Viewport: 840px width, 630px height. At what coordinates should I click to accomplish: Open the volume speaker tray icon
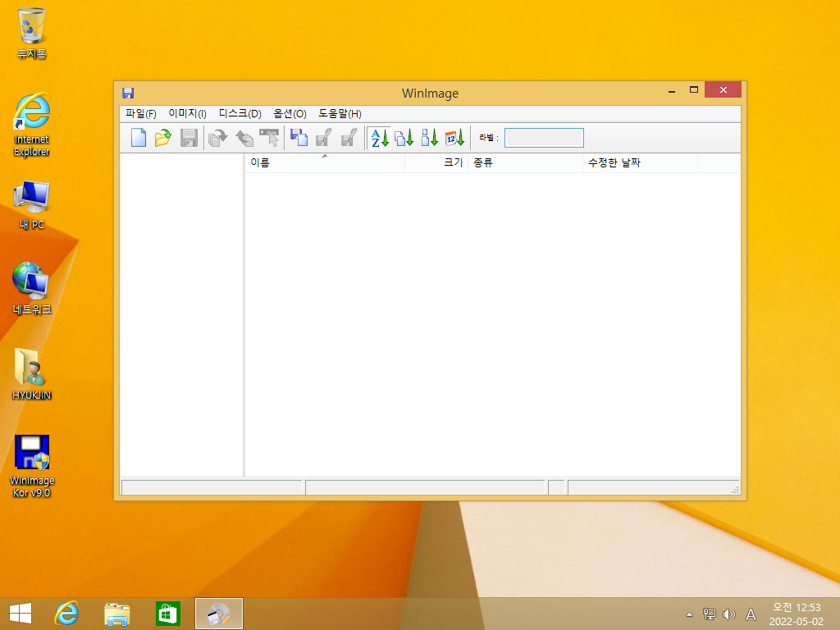[x=729, y=614]
